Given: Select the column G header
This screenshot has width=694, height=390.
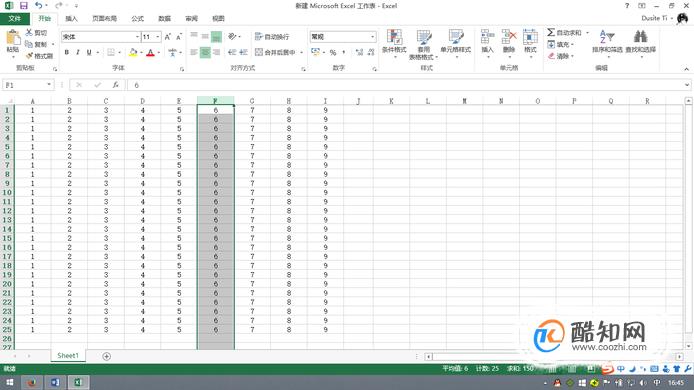Looking at the screenshot, I should click(252, 101).
